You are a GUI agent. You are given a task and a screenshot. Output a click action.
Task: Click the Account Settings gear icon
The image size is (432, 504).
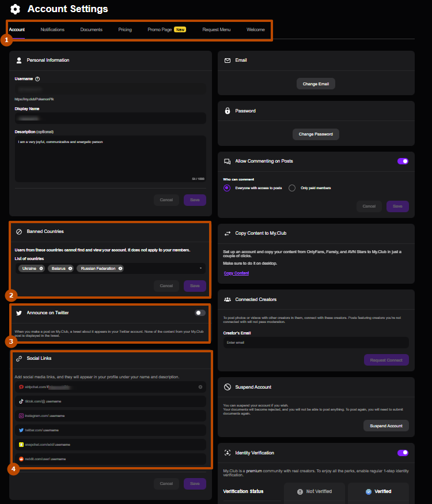click(16, 9)
